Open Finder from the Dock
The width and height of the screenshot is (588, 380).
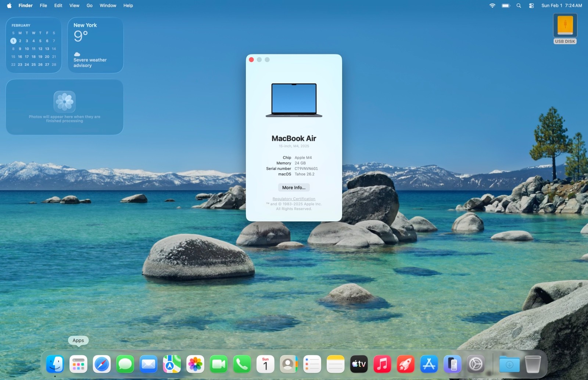click(55, 364)
